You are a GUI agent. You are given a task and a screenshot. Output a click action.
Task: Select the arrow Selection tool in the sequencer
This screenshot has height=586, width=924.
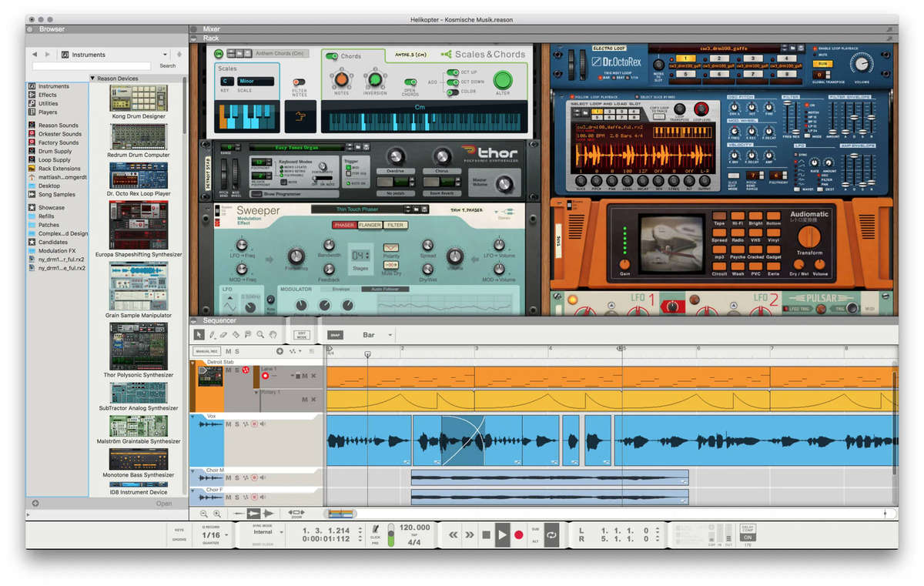tap(199, 334)
